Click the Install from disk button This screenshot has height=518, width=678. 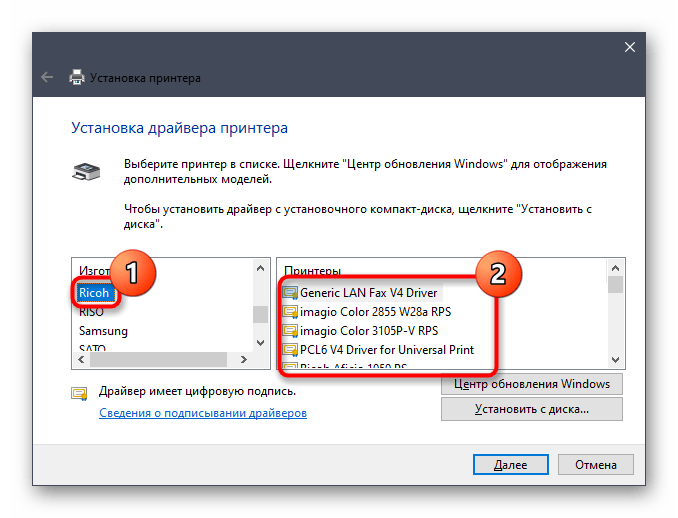pyautogui.click(x=531, y=409)
